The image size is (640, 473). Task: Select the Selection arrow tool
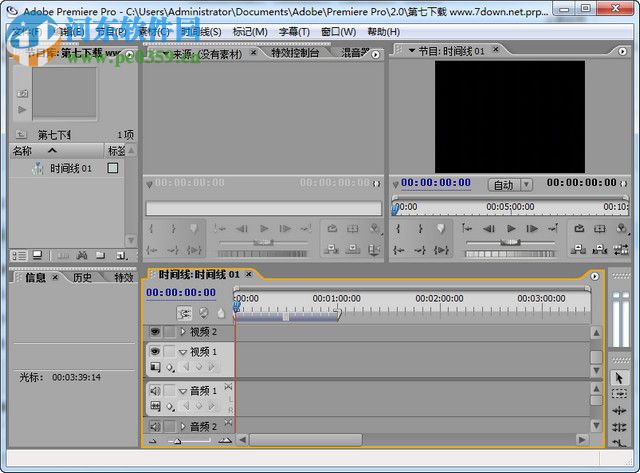point(619,378)
